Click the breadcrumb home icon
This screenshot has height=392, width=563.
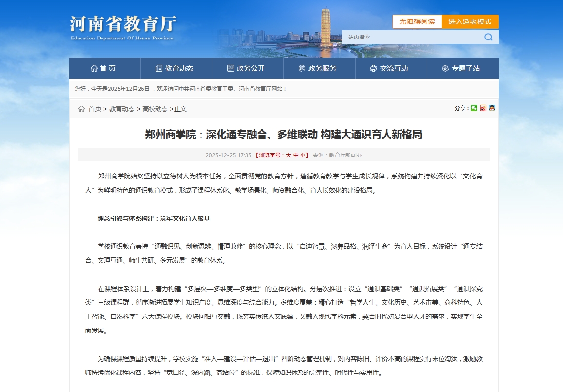coord(81,109)
